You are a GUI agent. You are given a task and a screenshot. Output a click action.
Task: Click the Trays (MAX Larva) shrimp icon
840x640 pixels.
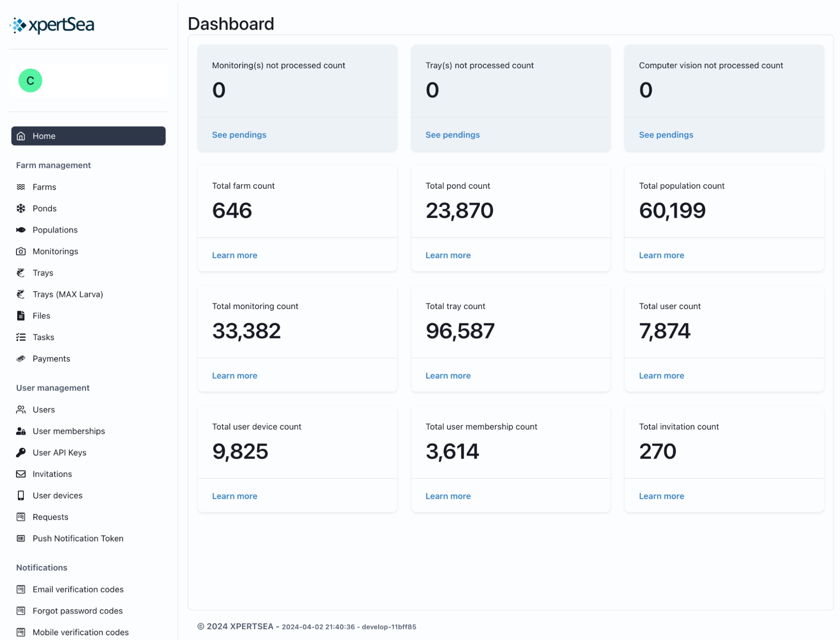click(x=21, y=294)
